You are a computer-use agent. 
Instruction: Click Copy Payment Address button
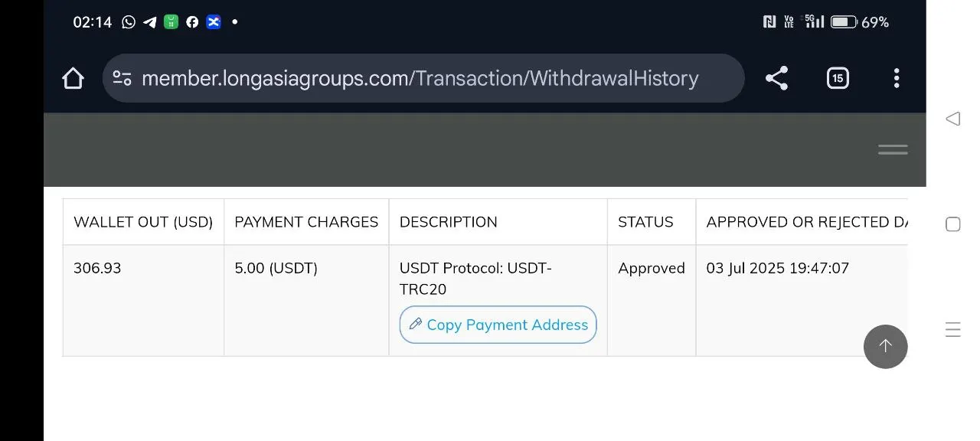pos(498,325)
